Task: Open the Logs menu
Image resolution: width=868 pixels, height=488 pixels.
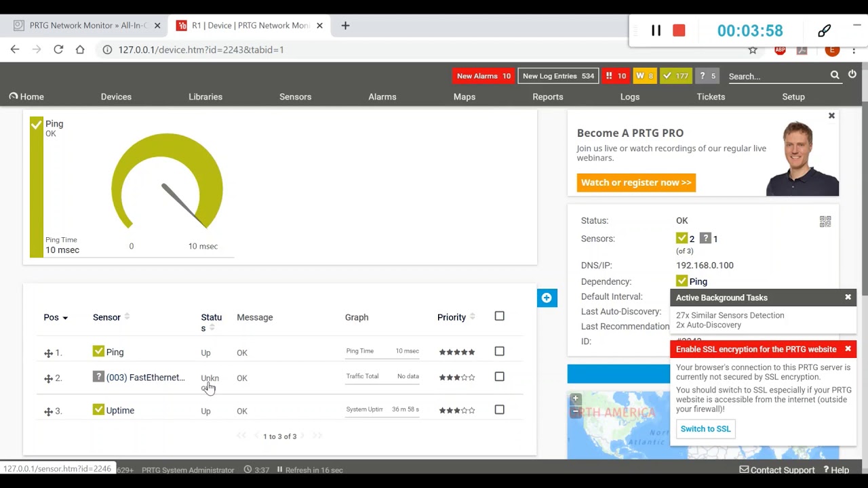Action: (630, 97)
